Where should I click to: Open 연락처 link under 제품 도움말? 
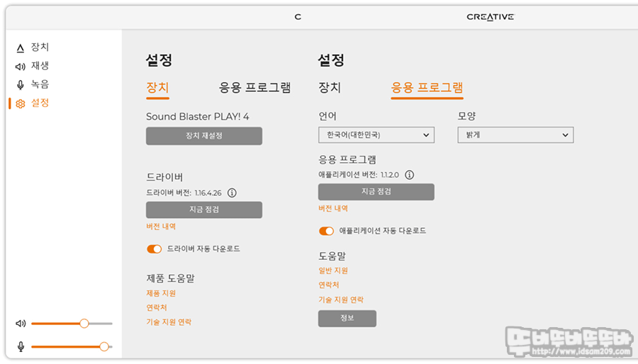pos(157,307)
